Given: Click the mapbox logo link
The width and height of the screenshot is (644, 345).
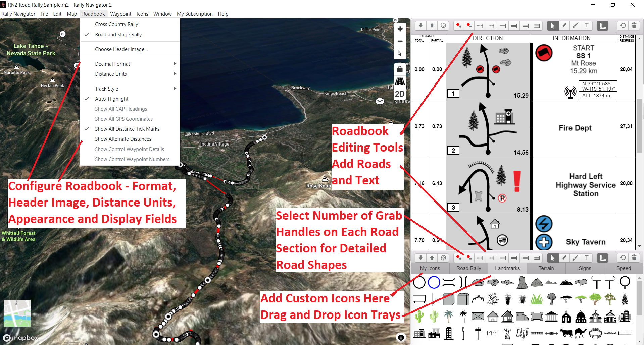Looking at the screenshot, I should click(21, 338).
